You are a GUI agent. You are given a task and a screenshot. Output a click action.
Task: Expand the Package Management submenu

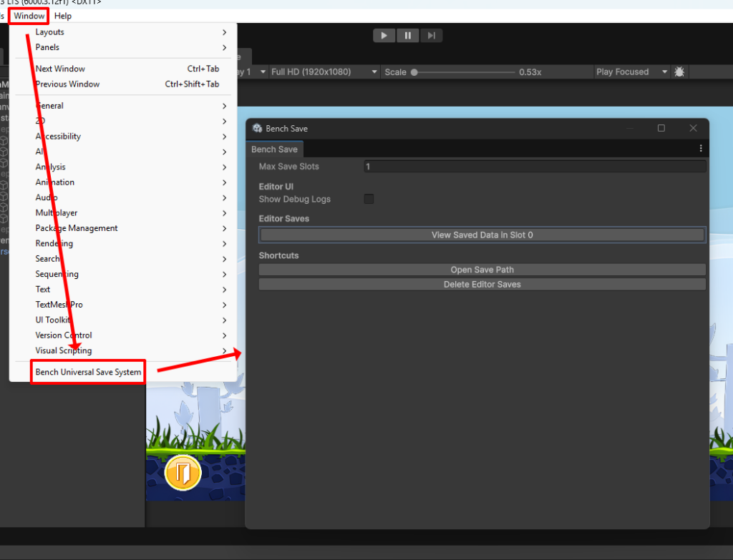pos(123,228)
